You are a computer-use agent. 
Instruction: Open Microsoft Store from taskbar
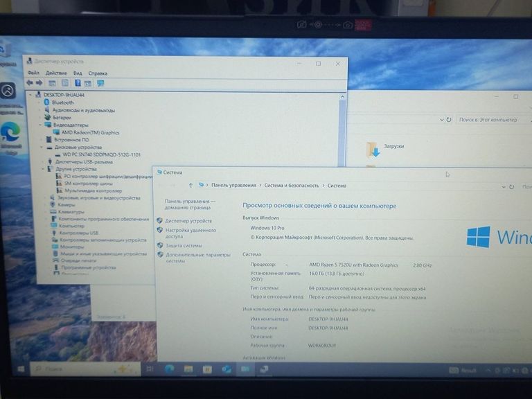207,369
